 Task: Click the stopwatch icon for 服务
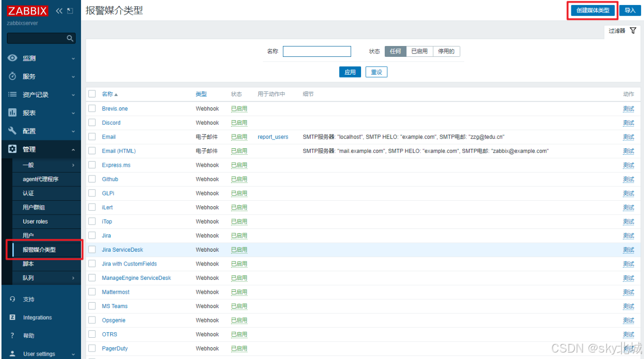(x=12, y=76)
